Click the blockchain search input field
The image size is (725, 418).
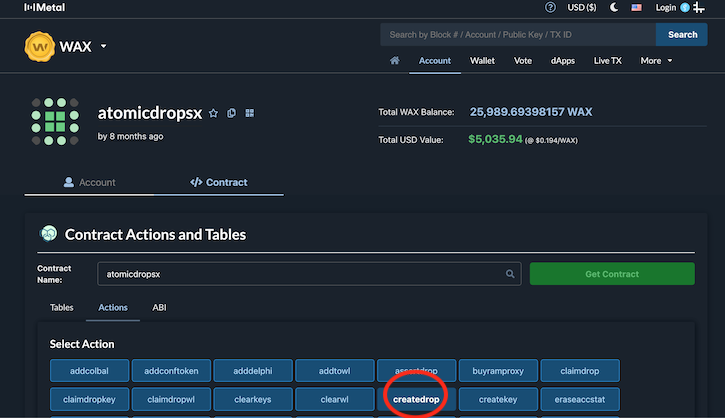point(518,35)
